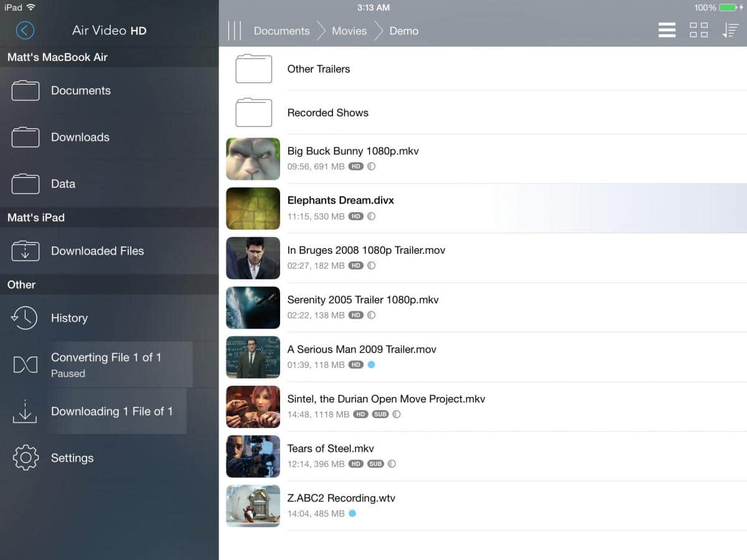Screen dimensions: 747x560
Task: Switch to grid view layout
Action: click(698, 30)
